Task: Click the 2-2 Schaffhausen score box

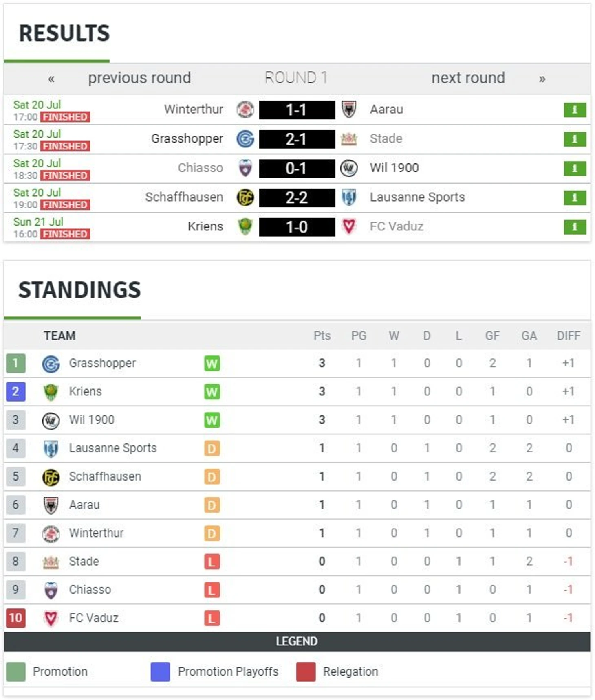Action: 297,198
